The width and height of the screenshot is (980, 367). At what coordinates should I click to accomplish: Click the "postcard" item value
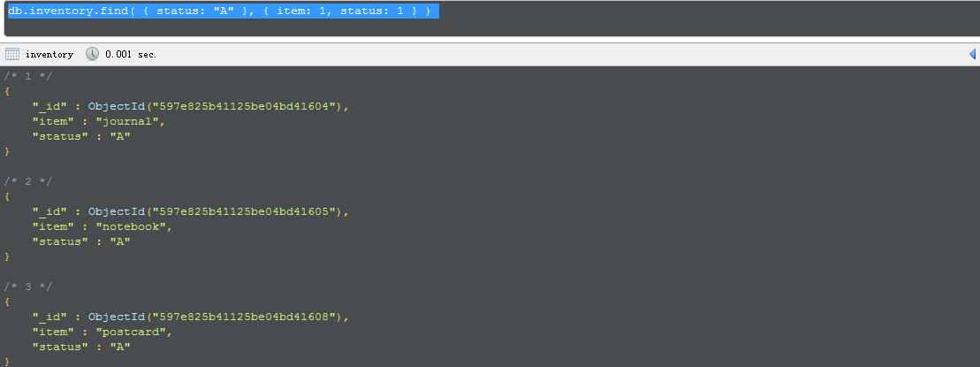131,332
